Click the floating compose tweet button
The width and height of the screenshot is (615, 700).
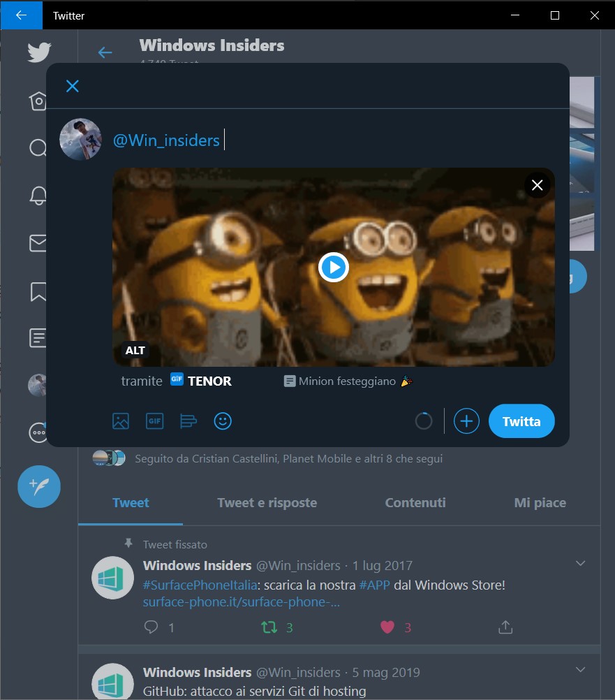(x=39, y=487)
